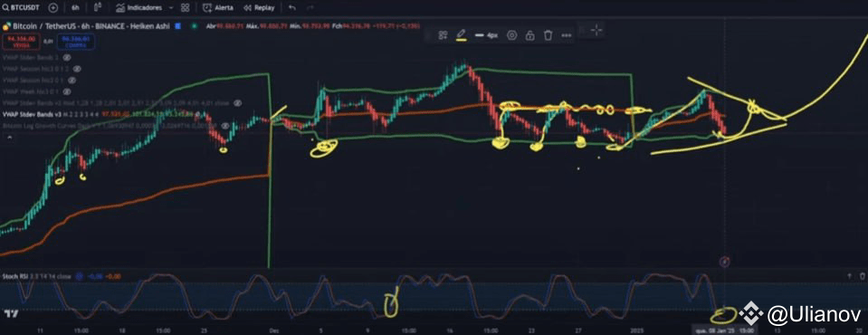Expand the arrow beside Indicadores
The image size is (868, 335).
pyautogui.click(x=170, y=8)
